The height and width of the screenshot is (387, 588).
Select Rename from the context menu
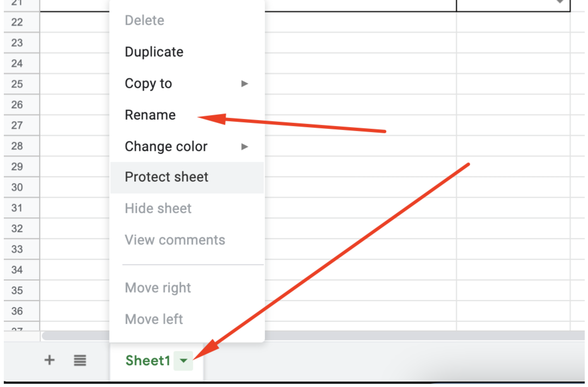(150, 115)
